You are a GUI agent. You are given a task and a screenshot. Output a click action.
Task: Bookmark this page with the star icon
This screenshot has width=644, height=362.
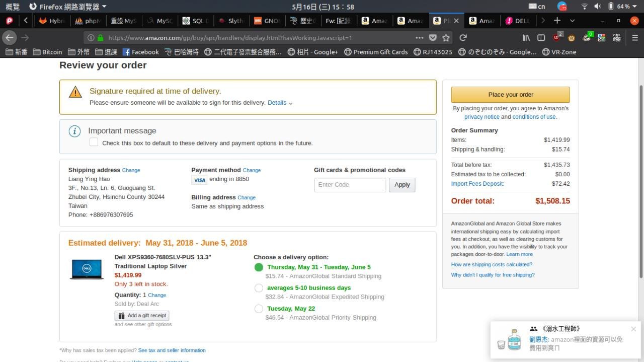point(446,38)
